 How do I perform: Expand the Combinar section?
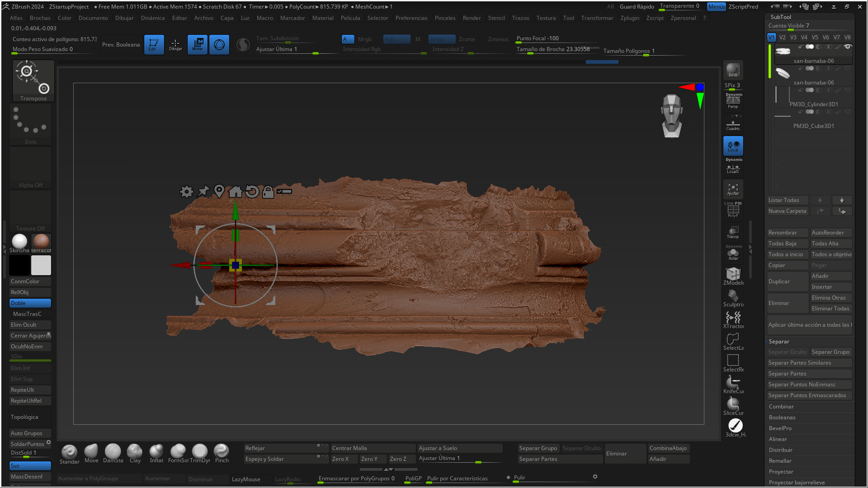[781, 407]
